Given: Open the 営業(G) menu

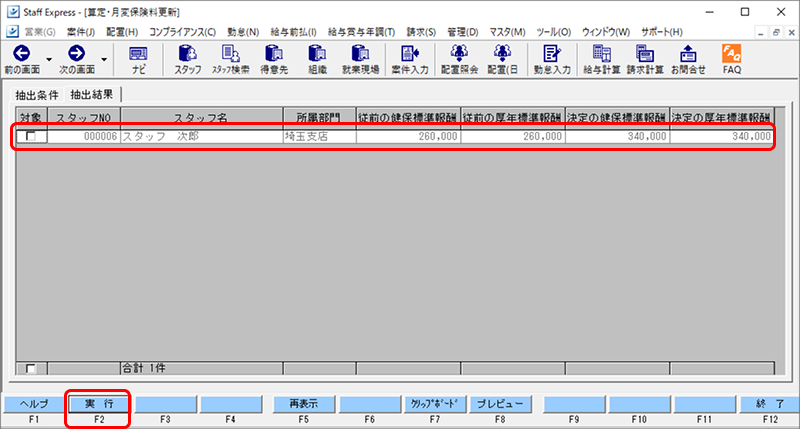Looking at the screenshot, I should pos(40,32).
